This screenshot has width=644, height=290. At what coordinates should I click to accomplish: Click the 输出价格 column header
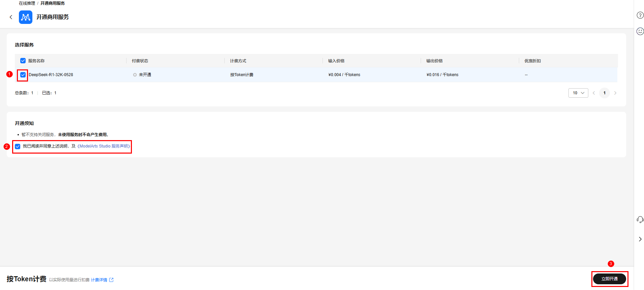coord(435,61)
